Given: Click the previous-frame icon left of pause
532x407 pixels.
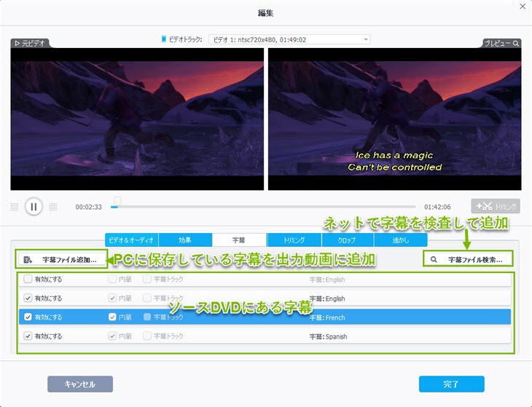Looking at the screenshot, I should pyautogui.click(x=15, y=207).
